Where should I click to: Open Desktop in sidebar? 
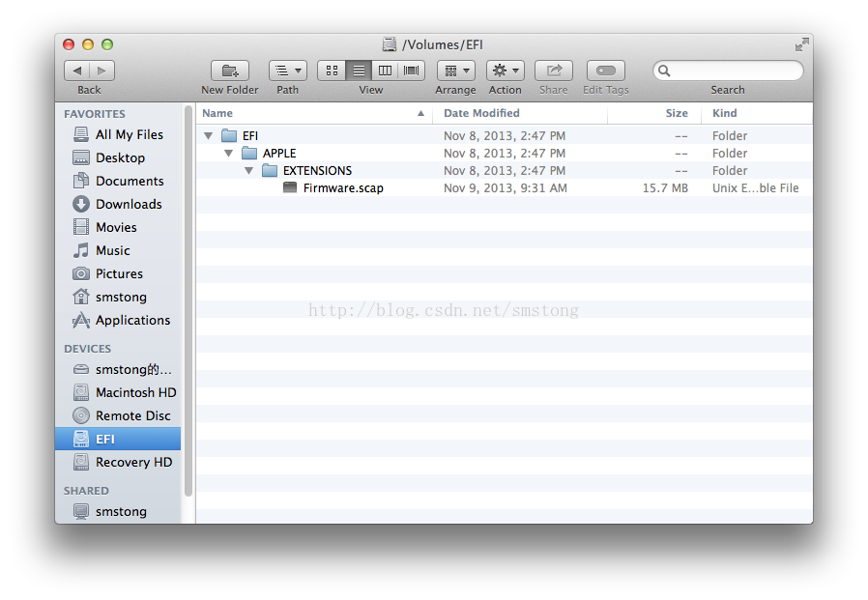(118, 157)
